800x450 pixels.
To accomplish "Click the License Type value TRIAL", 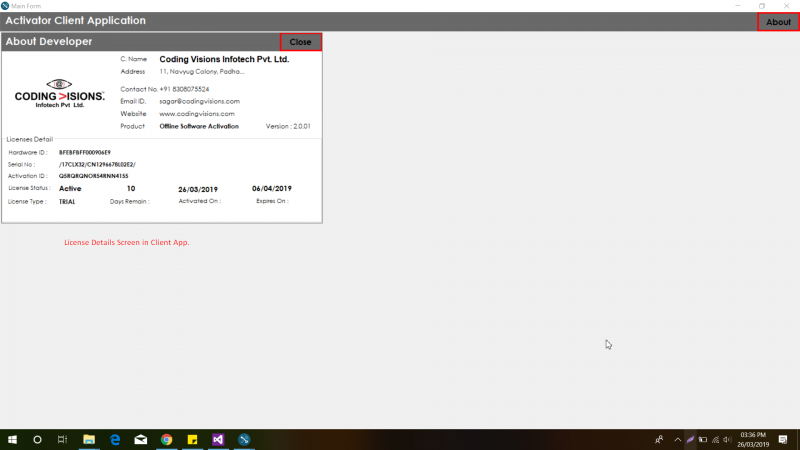I will click(67, 202).
